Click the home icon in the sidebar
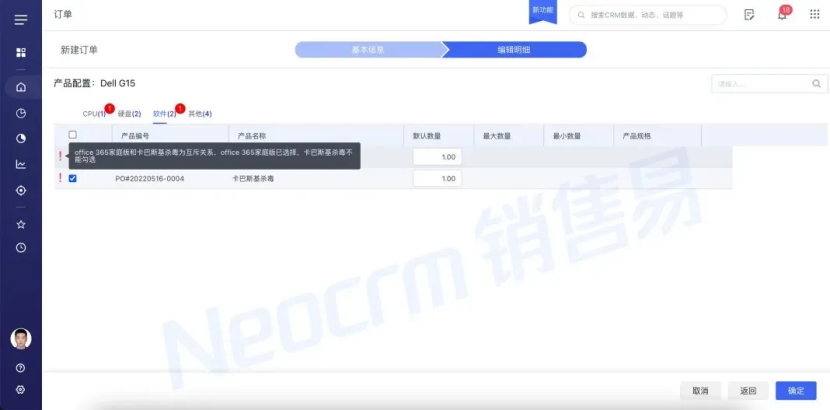Screen dimensions: 830x410 click(20, 86)
